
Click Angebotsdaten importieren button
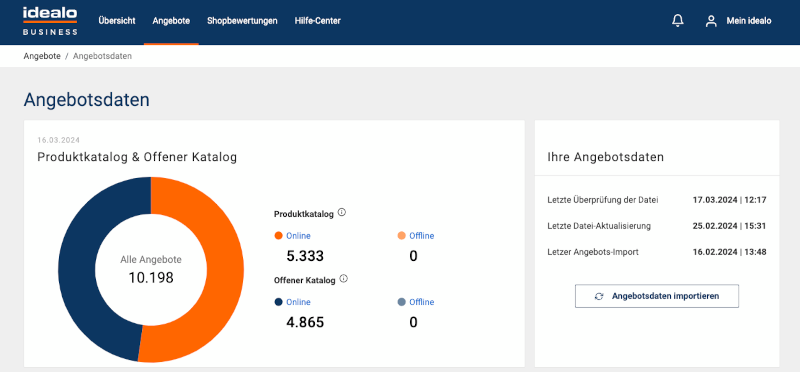[x=657, y=296]
